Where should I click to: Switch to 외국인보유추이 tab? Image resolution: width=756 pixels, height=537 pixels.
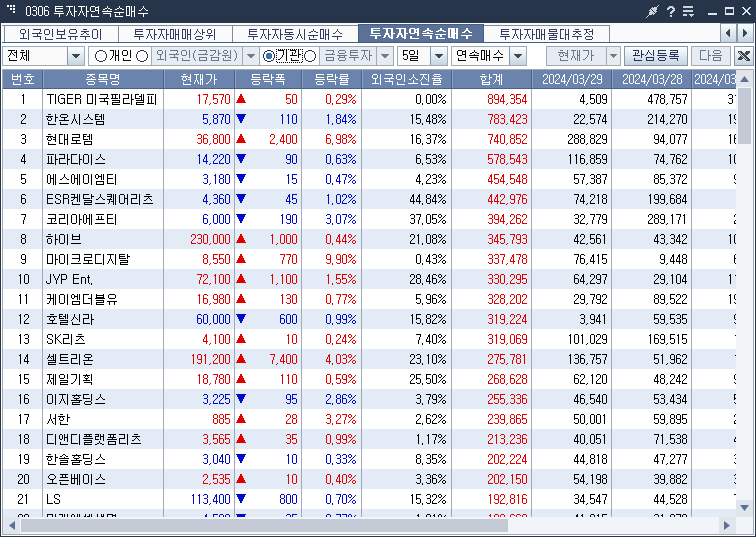click(x=60, y=34)
